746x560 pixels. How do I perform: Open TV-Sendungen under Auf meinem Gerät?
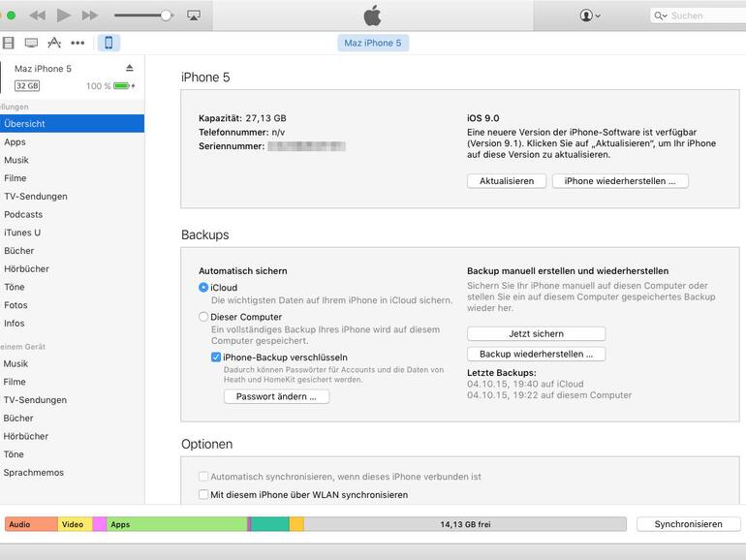72,400
